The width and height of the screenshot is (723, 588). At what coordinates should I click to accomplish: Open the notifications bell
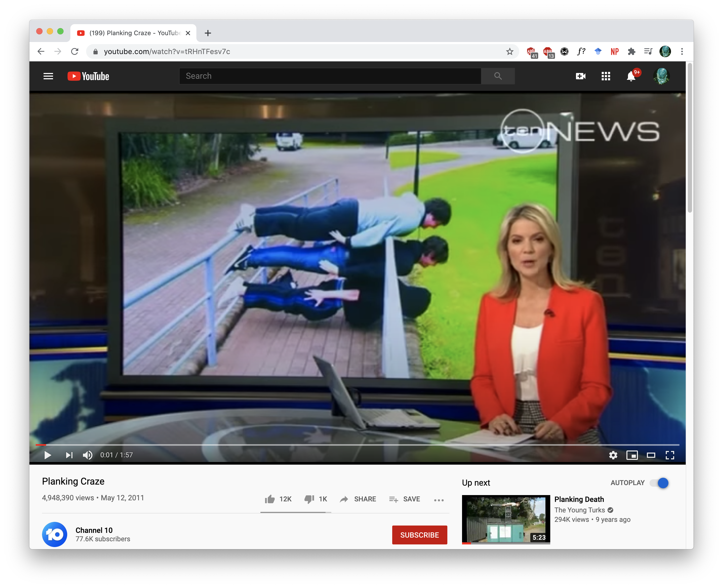(x=631, y=76)
